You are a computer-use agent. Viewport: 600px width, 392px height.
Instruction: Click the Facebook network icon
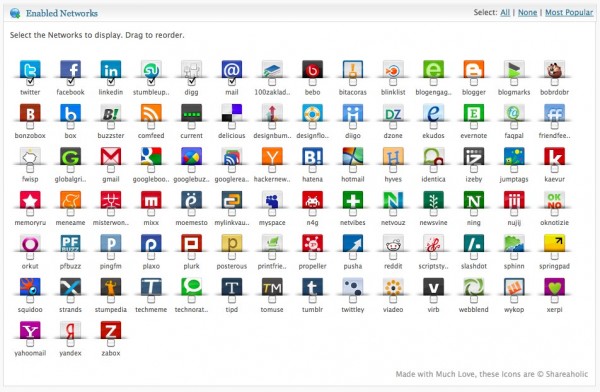pos(70,69)
